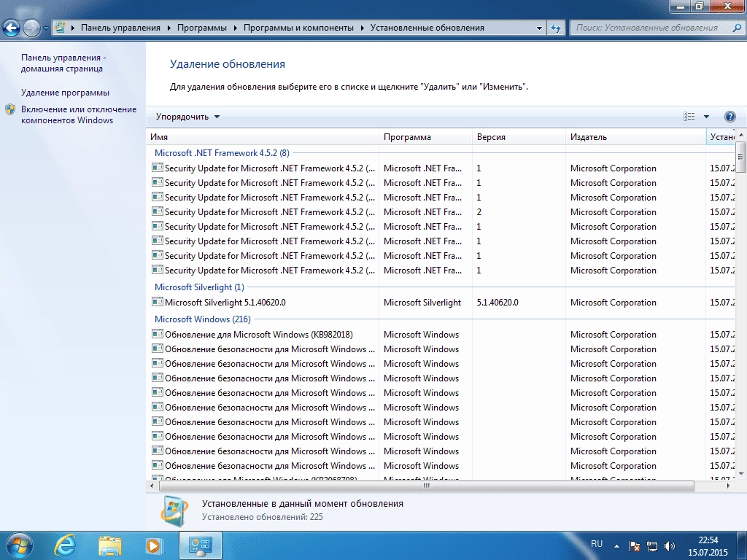
Task: Click the Control Panel taskbar button
Action: pos(200,545)
